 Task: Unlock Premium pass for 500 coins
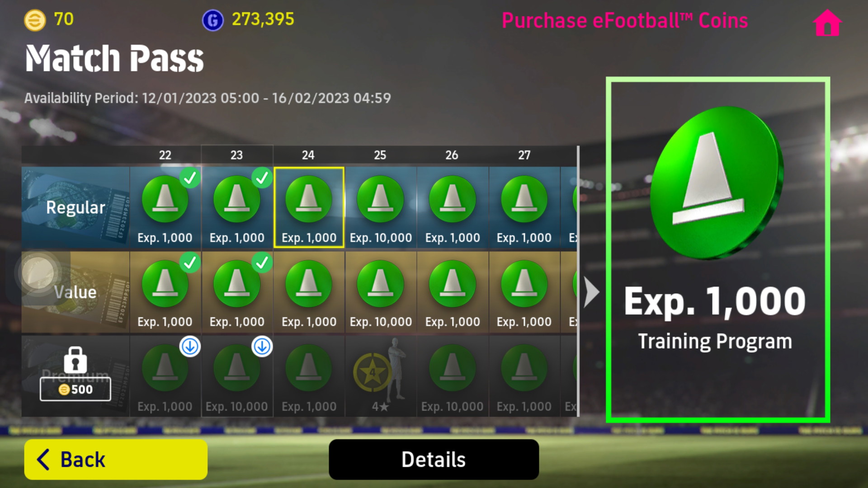click(75, 389)
